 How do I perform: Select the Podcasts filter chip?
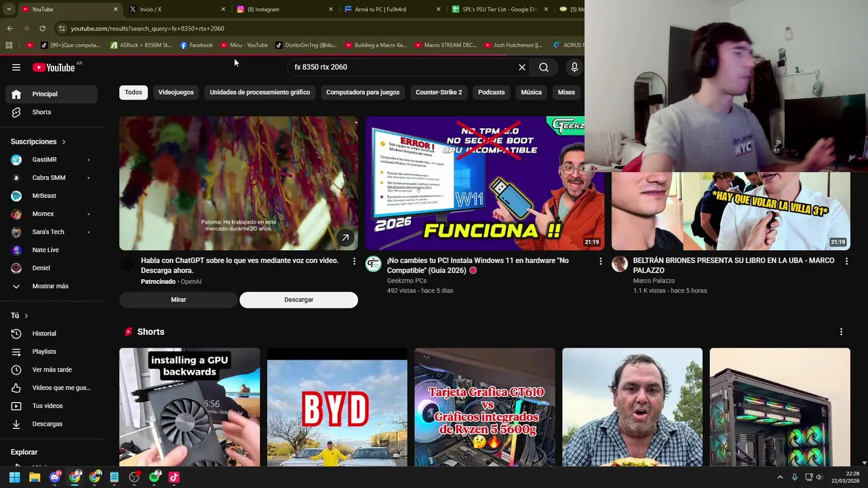point(491,92)
